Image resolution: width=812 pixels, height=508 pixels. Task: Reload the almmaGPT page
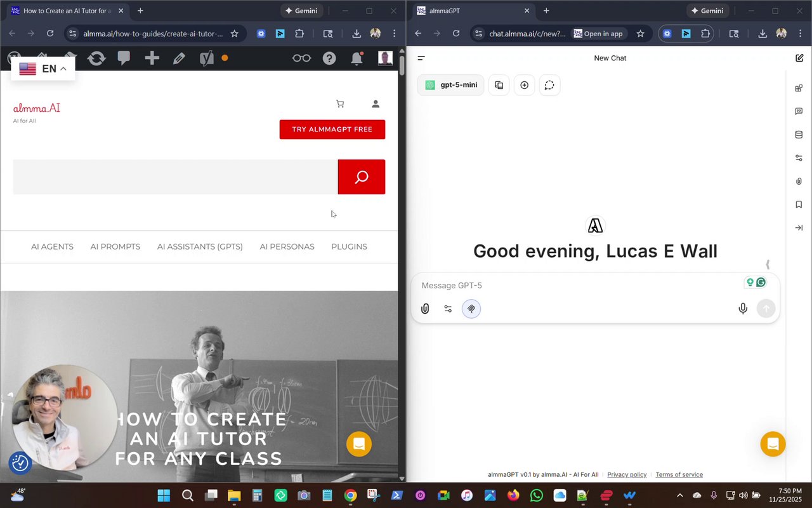click(x=455, y=34)
